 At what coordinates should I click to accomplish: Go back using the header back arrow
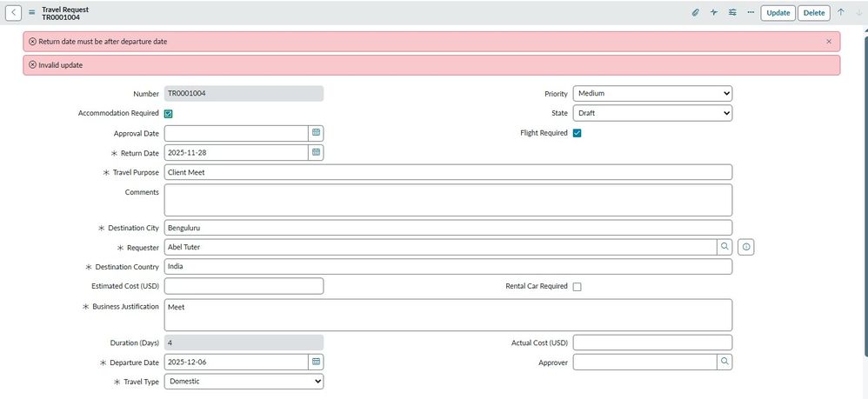click(14, 12)
